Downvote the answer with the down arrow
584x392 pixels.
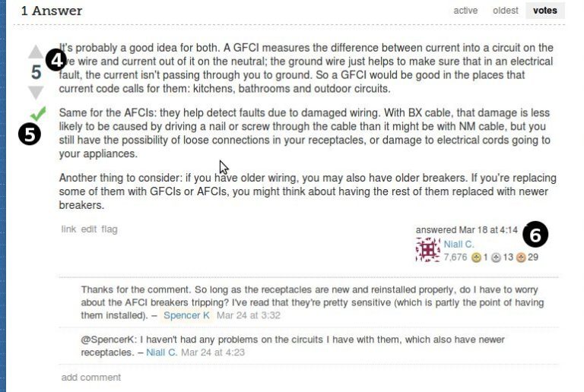[x=36, y=93]
